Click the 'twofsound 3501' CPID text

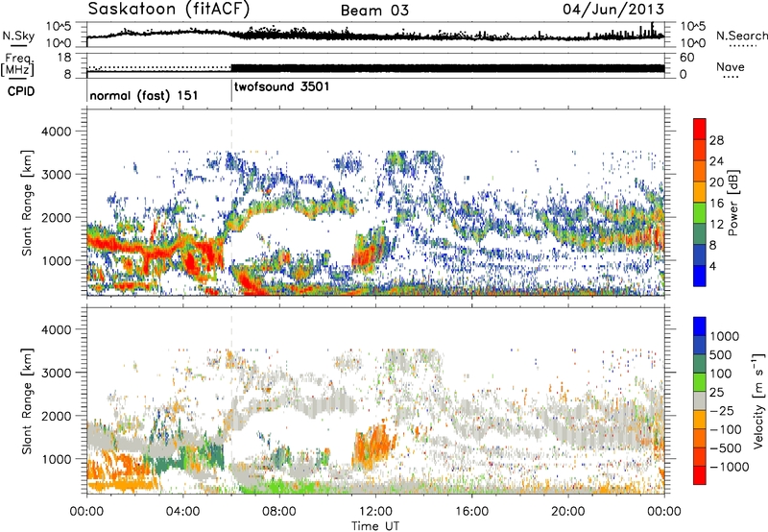click(x=281, y=86)
